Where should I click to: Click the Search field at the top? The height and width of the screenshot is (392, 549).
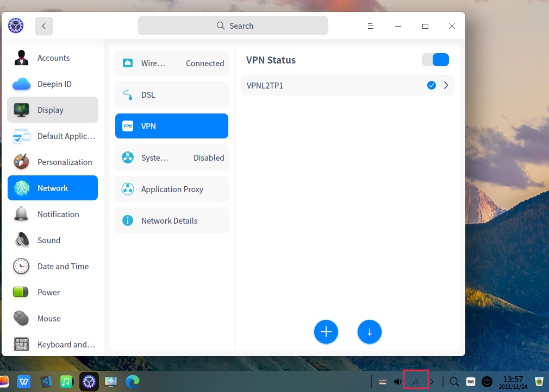tap(233, 26)
